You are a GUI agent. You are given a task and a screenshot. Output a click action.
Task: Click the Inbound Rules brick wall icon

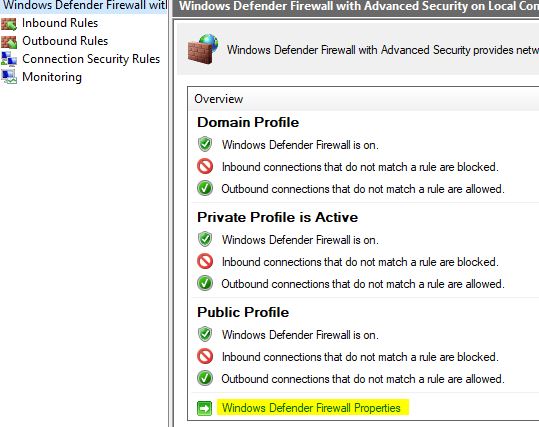[x=9, y=24]
